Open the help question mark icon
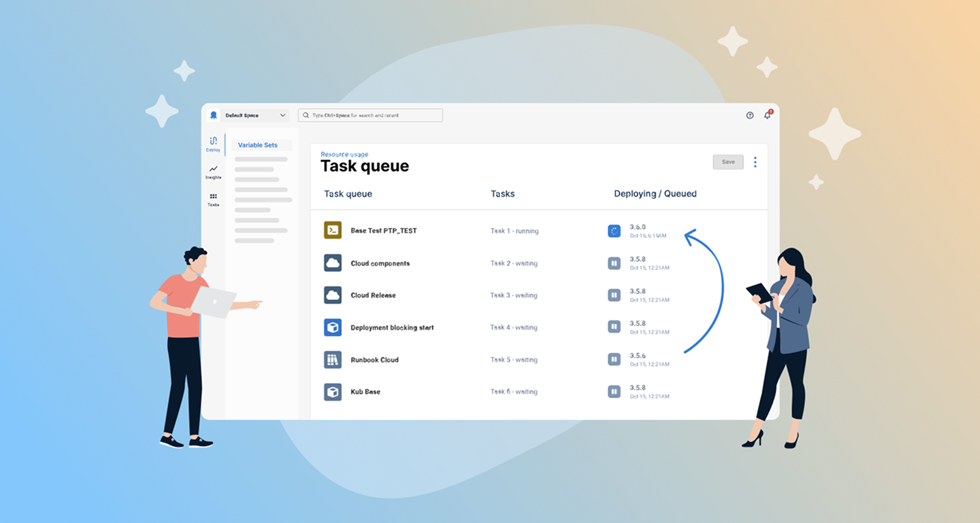This screenshot has height=523, width=980. pyautogui.click(x=750, y=116)
